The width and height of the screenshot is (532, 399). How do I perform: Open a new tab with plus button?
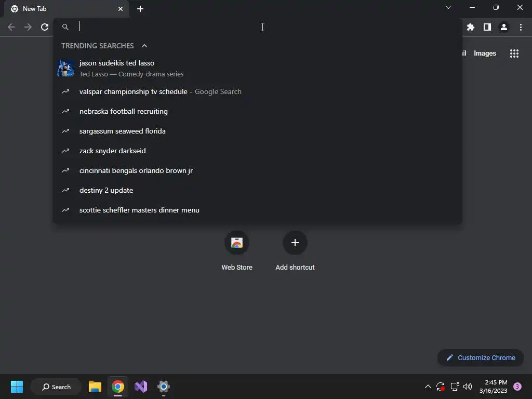140,9
